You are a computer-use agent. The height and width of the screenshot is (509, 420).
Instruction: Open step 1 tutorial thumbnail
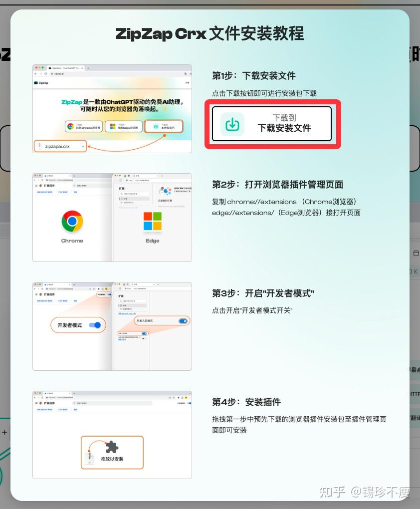click(x=112, y=109)
